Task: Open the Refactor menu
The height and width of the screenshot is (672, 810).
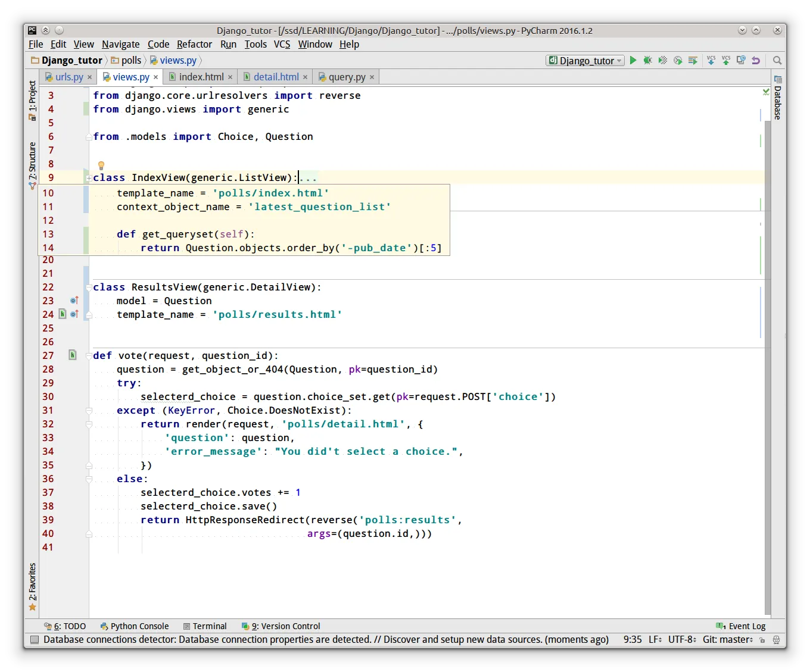Action: [194, 44]
